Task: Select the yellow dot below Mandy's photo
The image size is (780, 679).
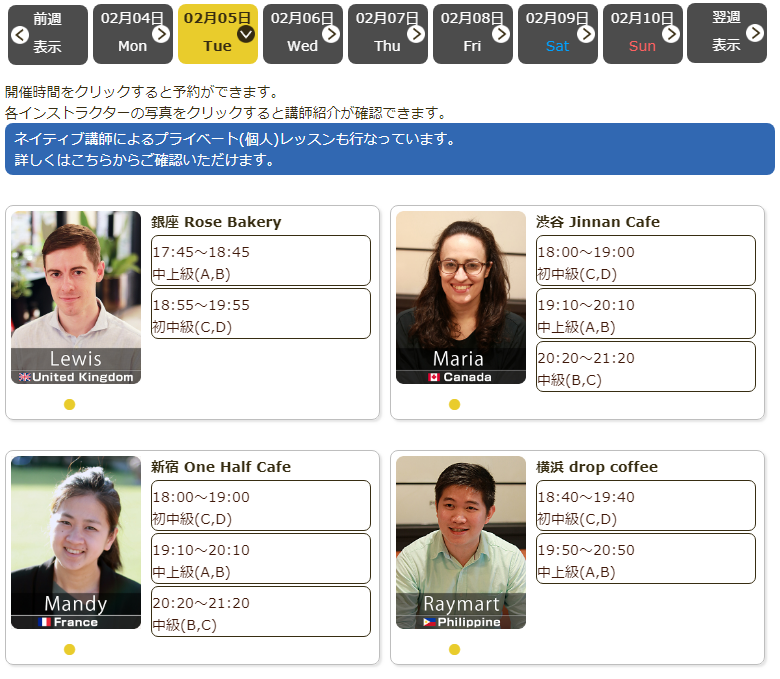Action: coord(69,650)
